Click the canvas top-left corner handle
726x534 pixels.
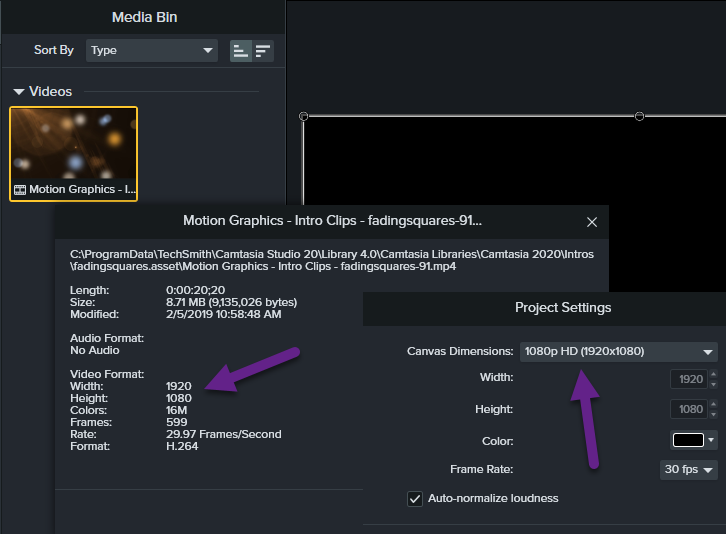[304, 117]
